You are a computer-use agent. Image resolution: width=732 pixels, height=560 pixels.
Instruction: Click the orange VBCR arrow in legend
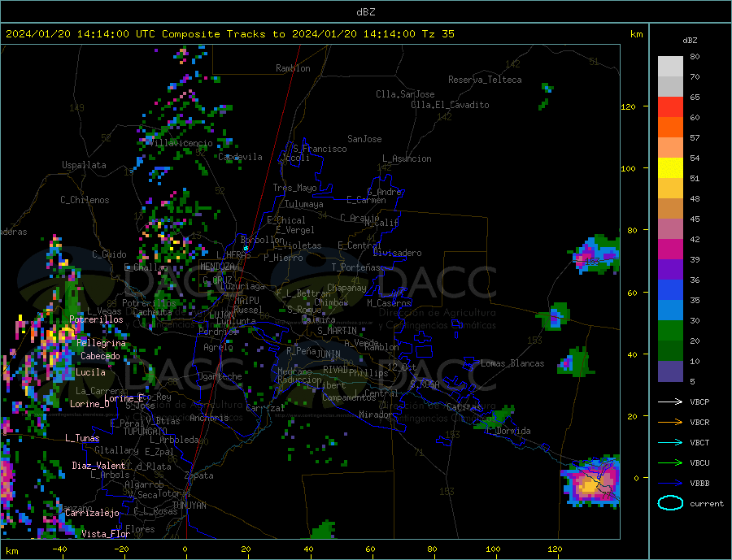(x=670, y=422)
